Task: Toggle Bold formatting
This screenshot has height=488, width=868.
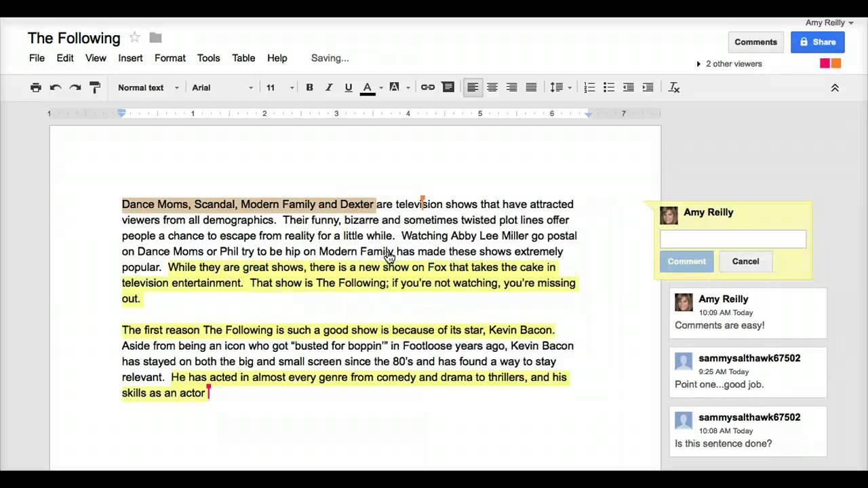Action: point(309,87)
